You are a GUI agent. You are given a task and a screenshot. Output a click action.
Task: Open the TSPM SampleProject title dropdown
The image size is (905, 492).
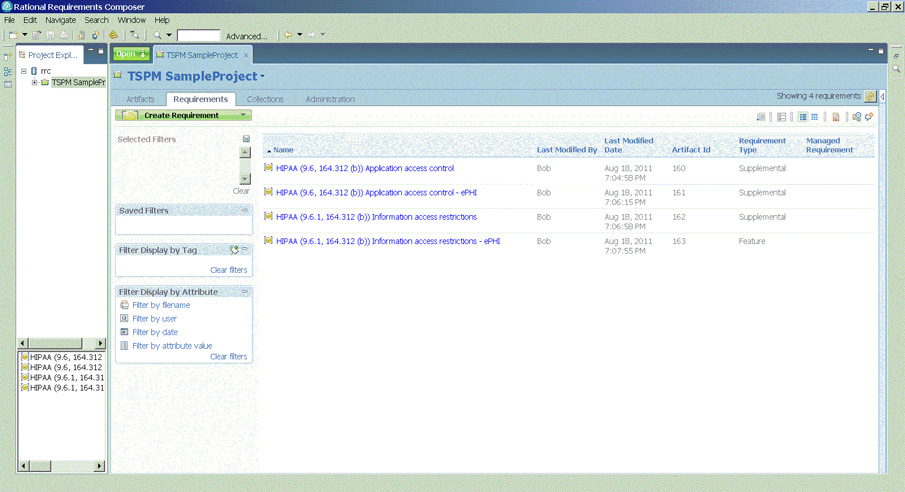point(263,76)
